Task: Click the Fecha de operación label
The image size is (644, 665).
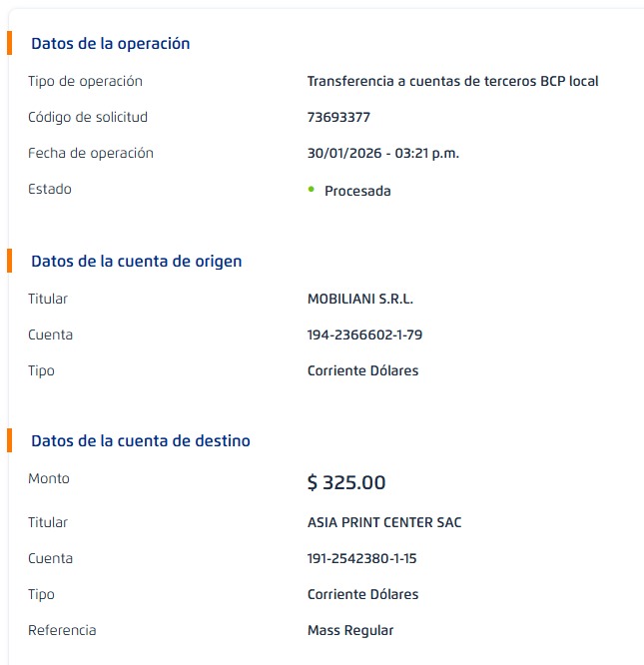Action: coord(91,153)
